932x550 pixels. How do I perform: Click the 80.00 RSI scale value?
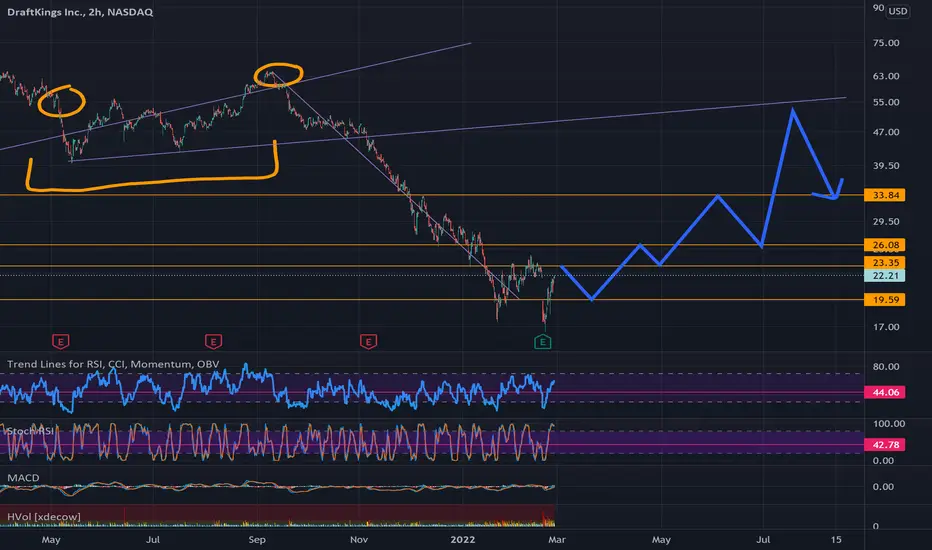pos(886,367)
